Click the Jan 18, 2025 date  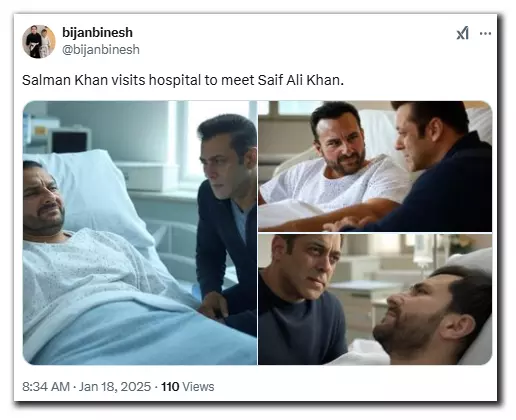click(115, 387)
